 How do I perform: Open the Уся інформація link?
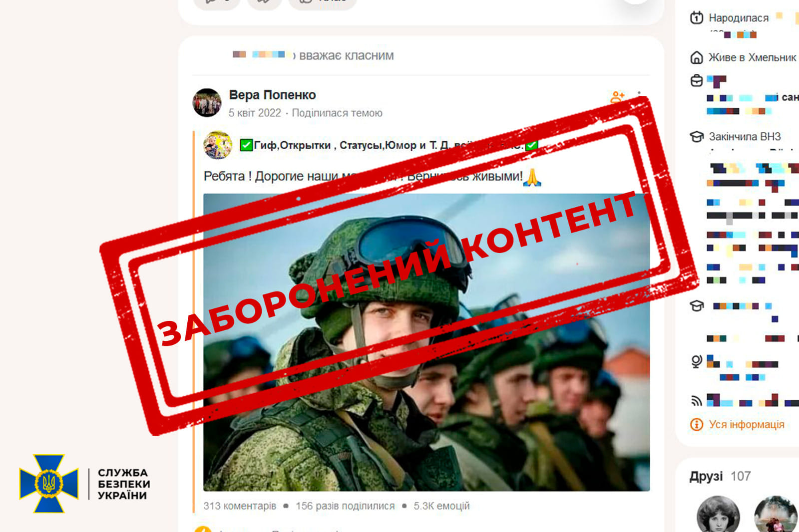point(747,424)
